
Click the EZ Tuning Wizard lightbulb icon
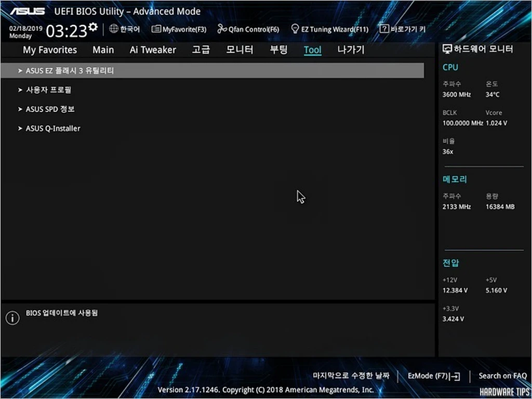click(x=295, y=29)
